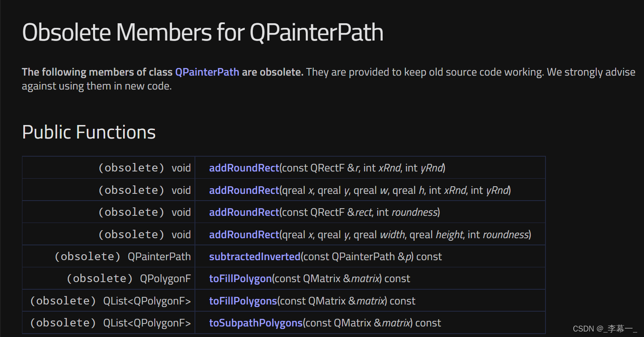The height and width of the screenshot is (337, 644).
Task: Click the 'are obsolete.' bold text in the intro
Action: (x=272, y=72)
